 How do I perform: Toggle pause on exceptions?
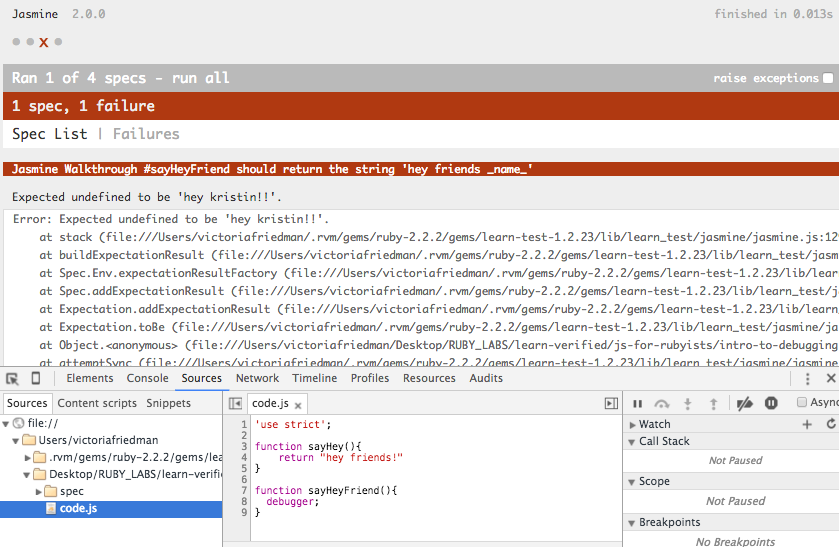click(771, 403)
